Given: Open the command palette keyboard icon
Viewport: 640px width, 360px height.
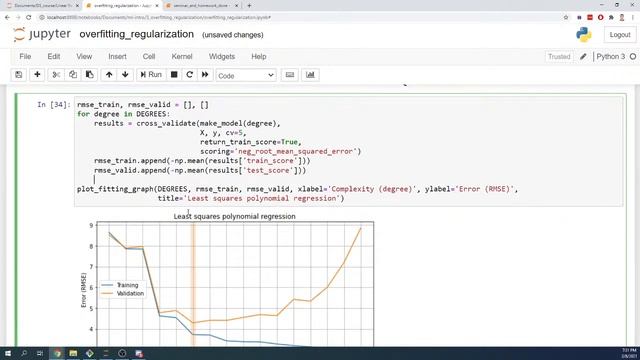Looking at the screenshot, I should coord(290,75).
